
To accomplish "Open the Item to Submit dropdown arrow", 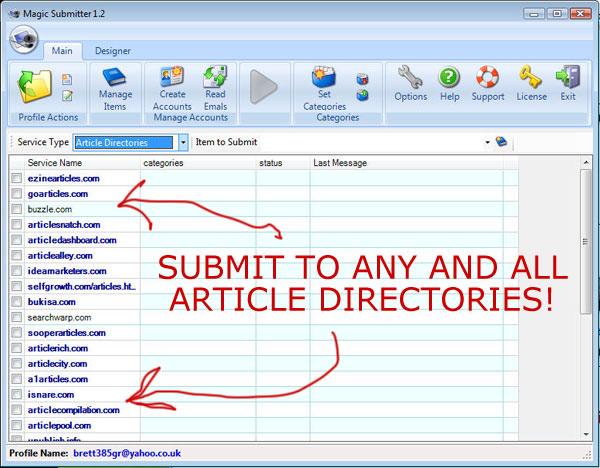I will (487, 142).
